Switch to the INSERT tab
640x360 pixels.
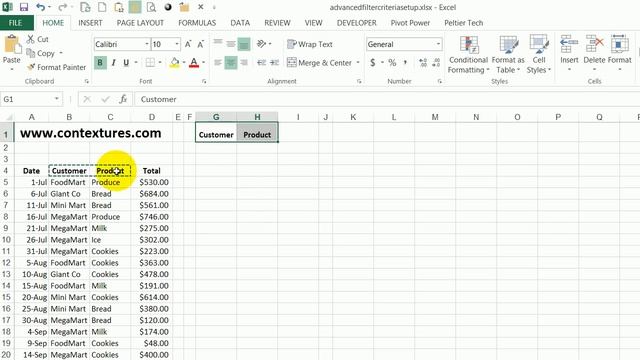pyautogui.click(x=90, y=23)
